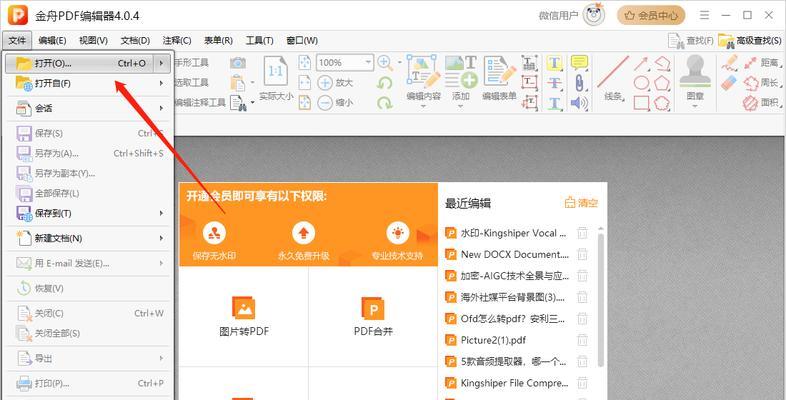Open the Tools (工具(T)) menu

pyautogui.click(x=260, y=41)
